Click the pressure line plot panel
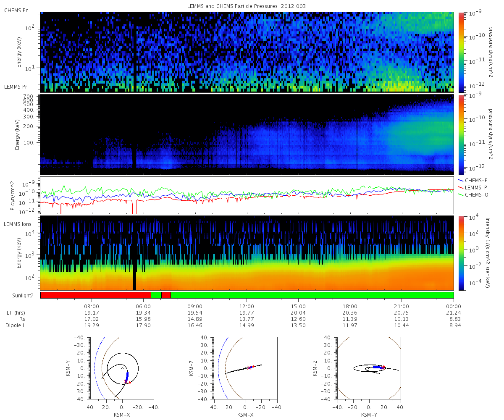This screenshot has width=504, height=420. [247, 195]
